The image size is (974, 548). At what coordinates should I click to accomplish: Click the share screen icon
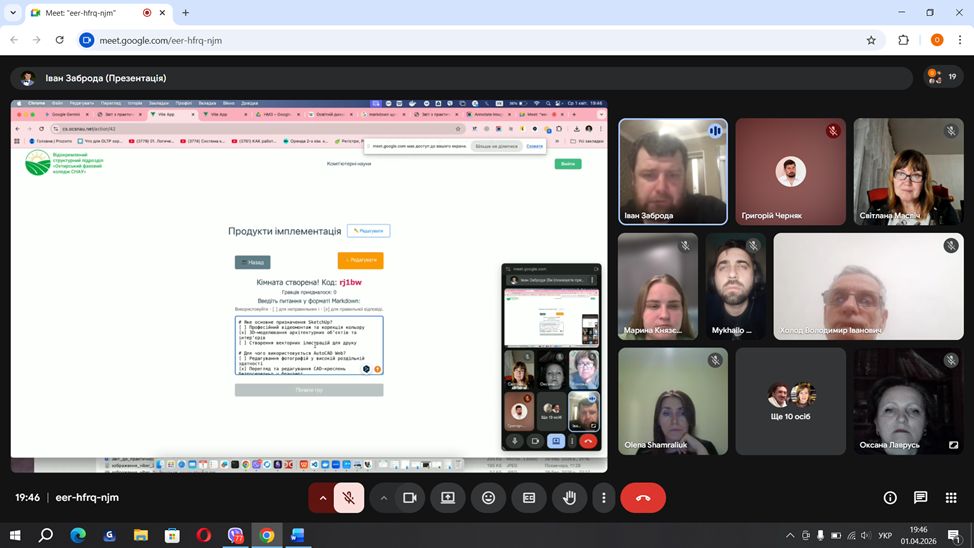tap(448, 497)
